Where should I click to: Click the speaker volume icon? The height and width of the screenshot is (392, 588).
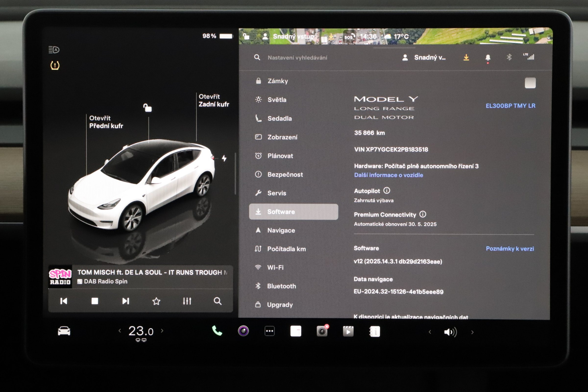click(x=451, y=332)
